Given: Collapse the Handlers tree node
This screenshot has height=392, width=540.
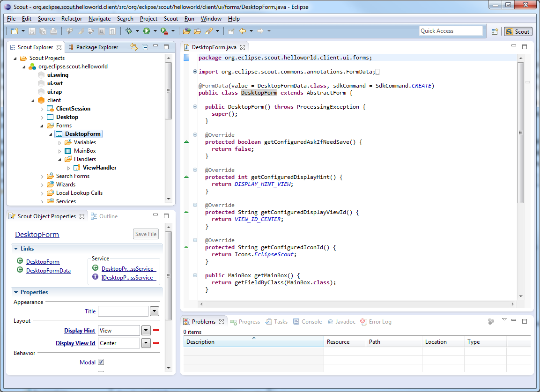Looking at the screenshot, I should coord(59,160).
